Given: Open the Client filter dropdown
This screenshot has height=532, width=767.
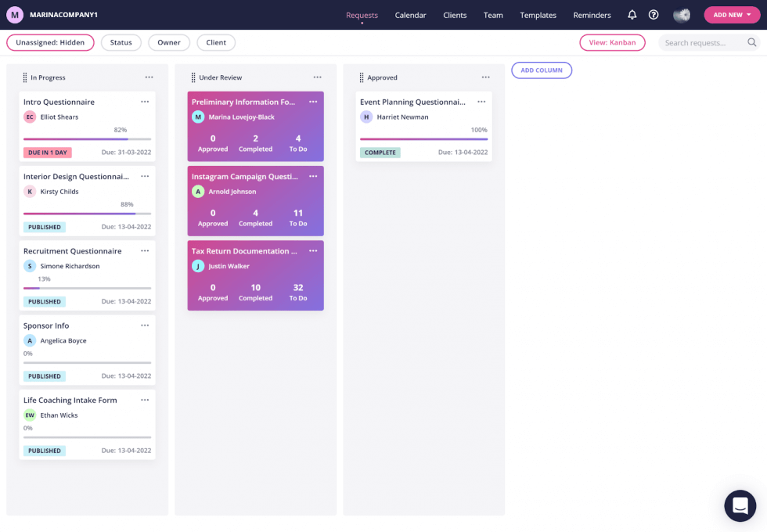Looking at the screenshot, I should pyautogui.click(x=216, y=42).
